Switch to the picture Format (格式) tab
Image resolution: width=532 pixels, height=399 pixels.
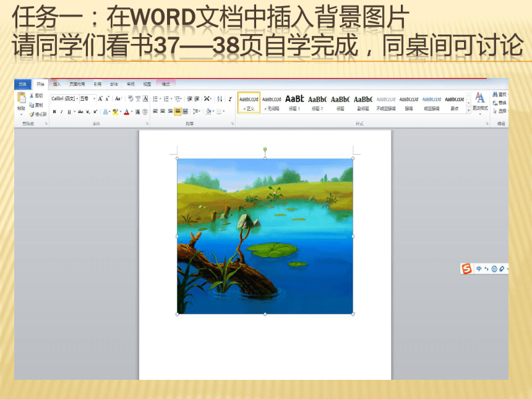click(x=166, y=84)
